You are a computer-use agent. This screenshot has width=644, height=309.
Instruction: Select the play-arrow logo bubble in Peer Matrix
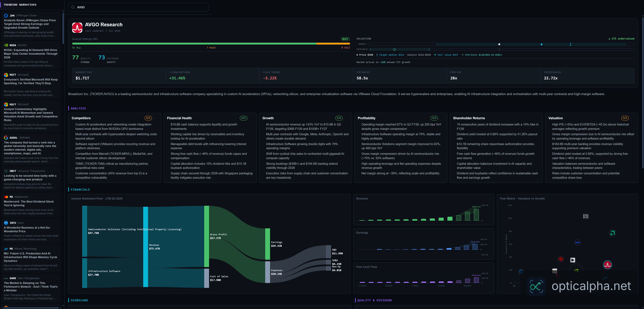(573, 260)
